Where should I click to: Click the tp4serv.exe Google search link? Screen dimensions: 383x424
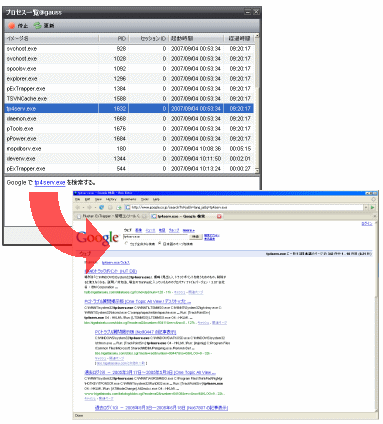[x=50, y=183]
